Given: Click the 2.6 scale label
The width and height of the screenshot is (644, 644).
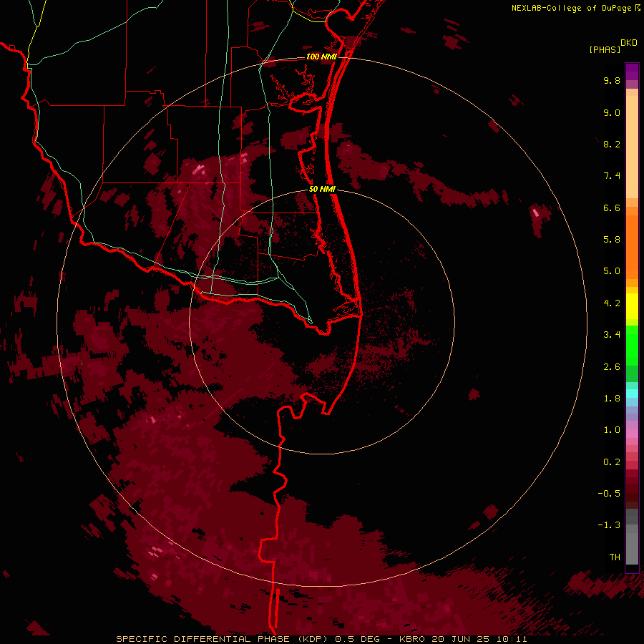Looking at the screenshot, I should 612,367.
